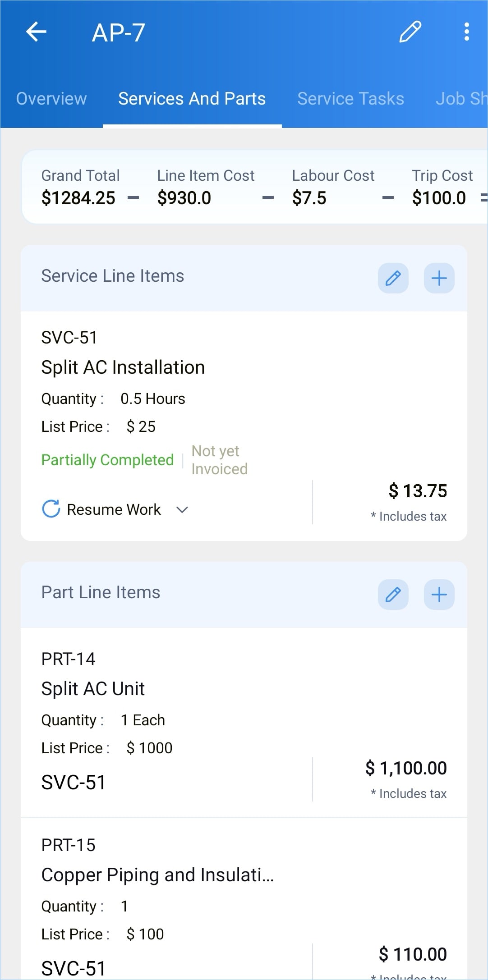Tap the Grand Total $1284.25 summary

coord(78,198)
